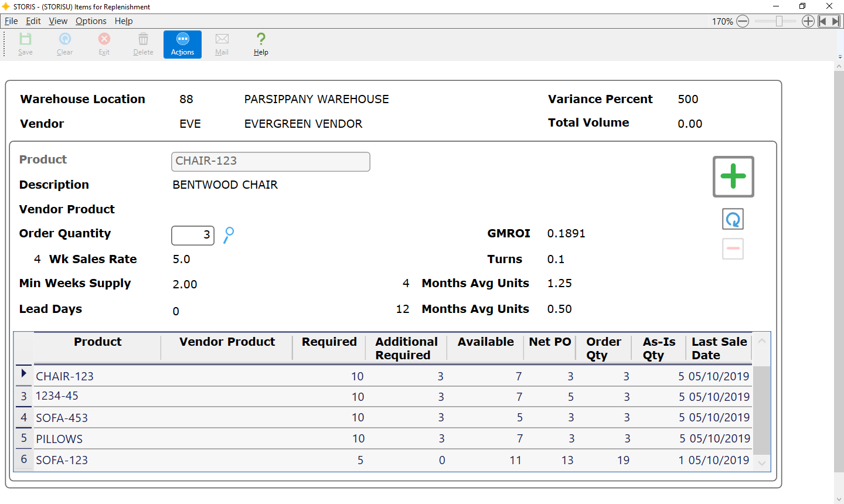This screenshot has width=844, height=504.
Task: Click the Additional Required column header
Action: click(x=406, y=348)
